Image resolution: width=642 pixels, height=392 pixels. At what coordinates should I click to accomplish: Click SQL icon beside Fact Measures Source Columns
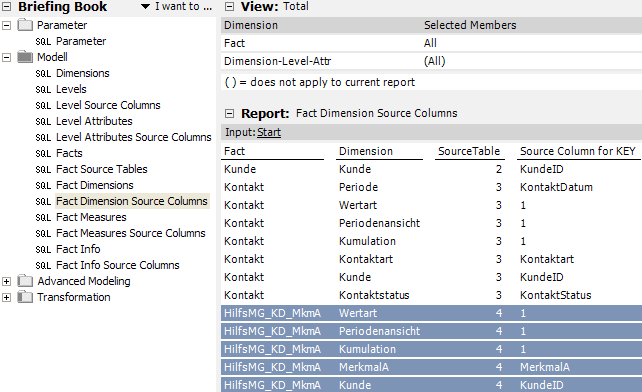43,233
